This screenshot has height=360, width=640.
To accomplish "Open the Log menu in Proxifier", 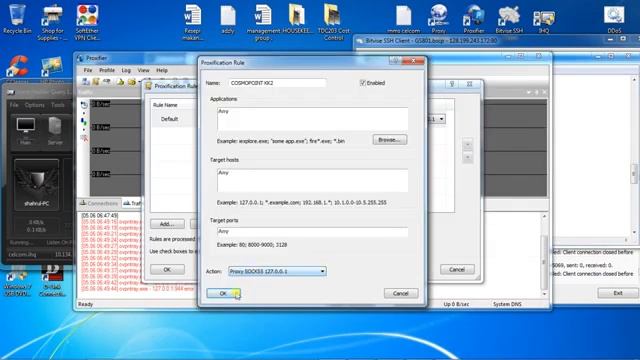I will point(126,70).
